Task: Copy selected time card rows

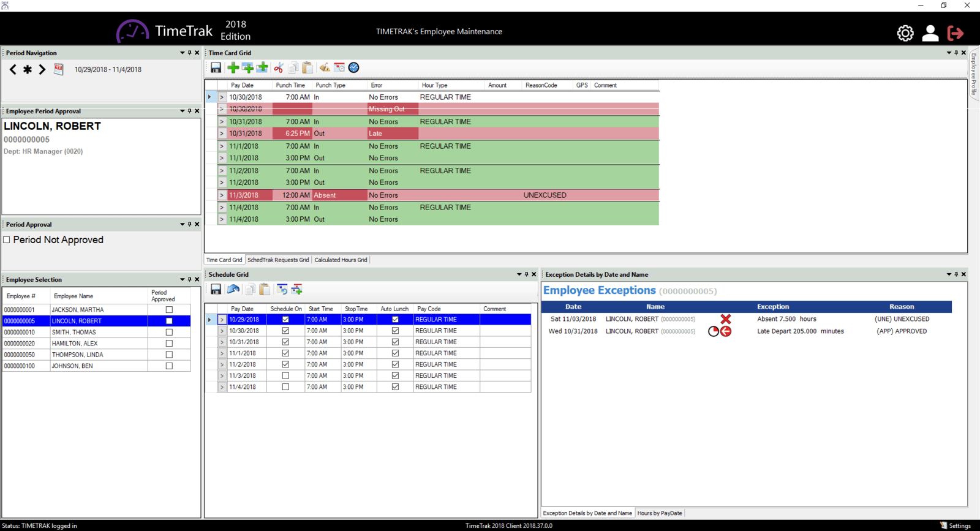Action: (x=293, y=68)
